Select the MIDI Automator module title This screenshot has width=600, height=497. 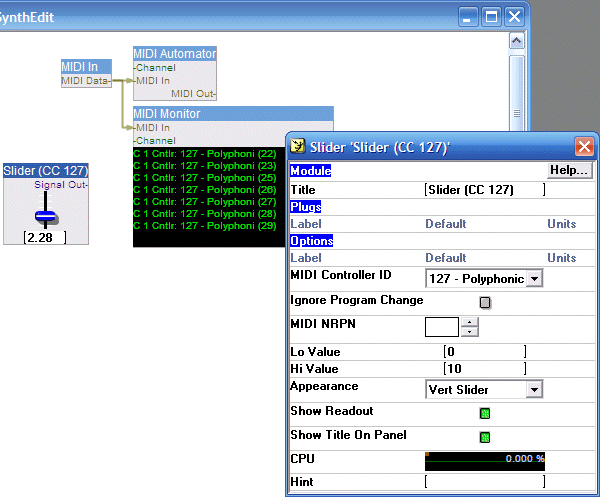tap(175, 54)
